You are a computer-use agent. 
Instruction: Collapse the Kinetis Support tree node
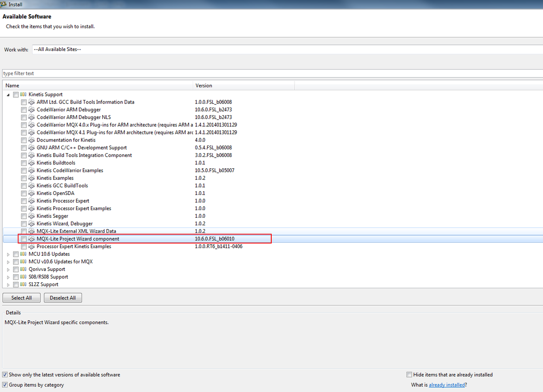click(8, 95)
